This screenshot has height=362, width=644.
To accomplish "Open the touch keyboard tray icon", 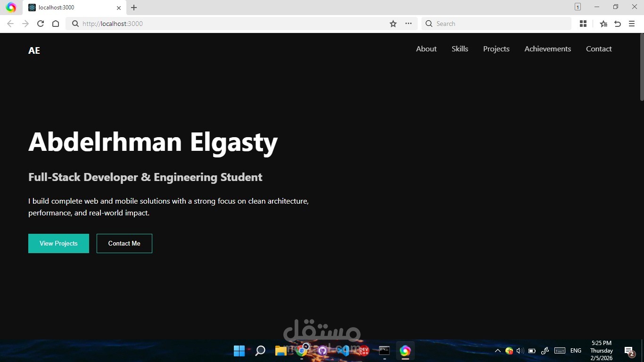I will (560, 351).
